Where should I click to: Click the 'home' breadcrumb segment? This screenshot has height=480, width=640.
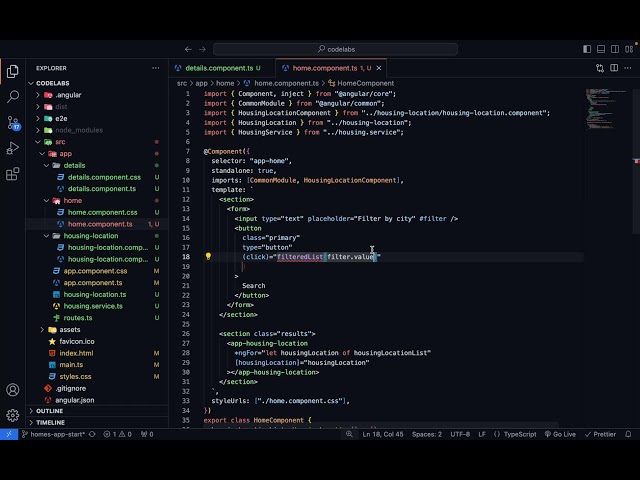click(225, 83)
